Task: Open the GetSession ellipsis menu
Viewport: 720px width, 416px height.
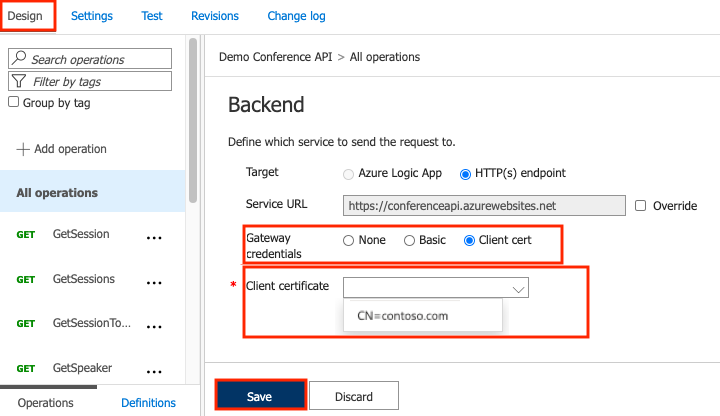Action: 154,238
